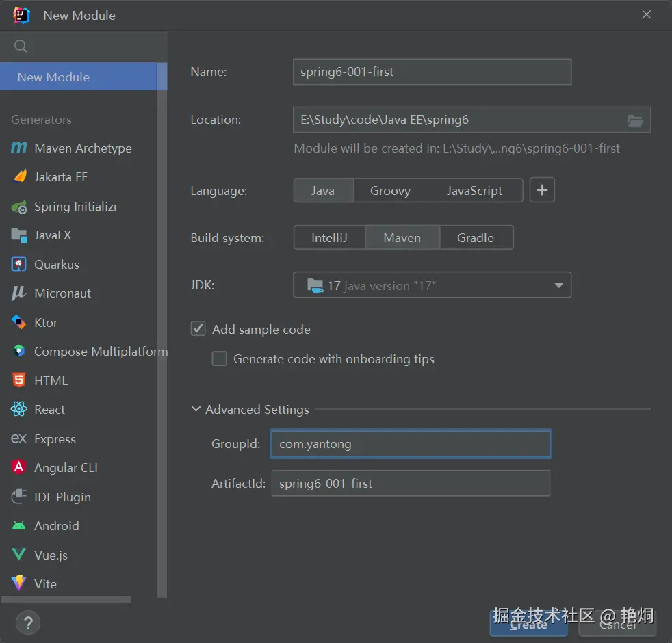This screenshot has width=672, height=643.
Task: Click the sidebar search field
Action: coord(83,46)
